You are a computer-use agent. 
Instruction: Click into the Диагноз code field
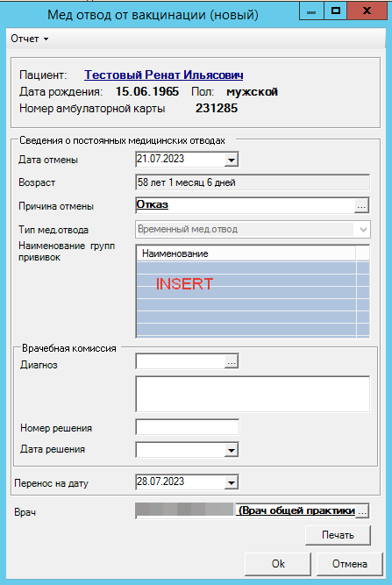[181, 361]
